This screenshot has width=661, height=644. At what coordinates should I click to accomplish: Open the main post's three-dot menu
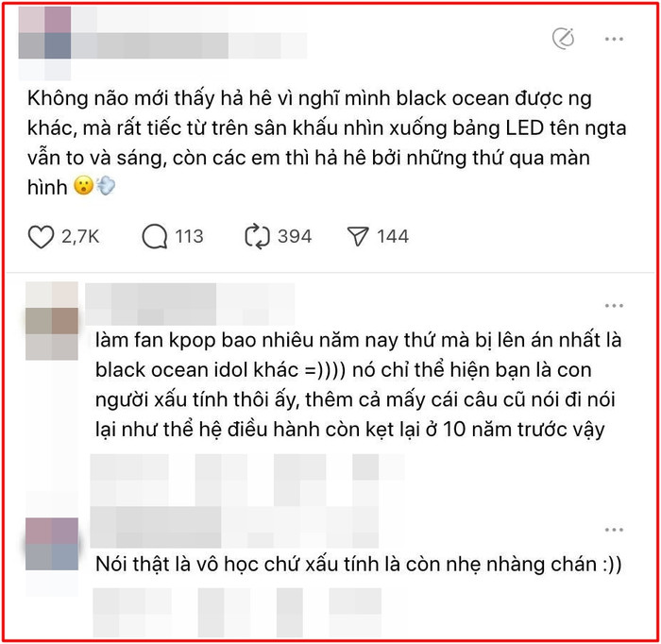click(x=614, y=40)
